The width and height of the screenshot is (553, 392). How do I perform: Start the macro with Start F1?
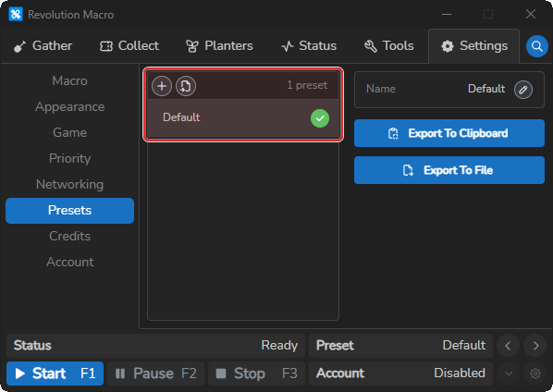coord(55,374)
